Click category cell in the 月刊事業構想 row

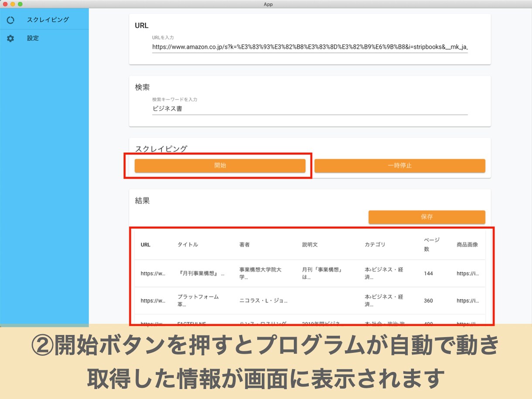(384, 273)
